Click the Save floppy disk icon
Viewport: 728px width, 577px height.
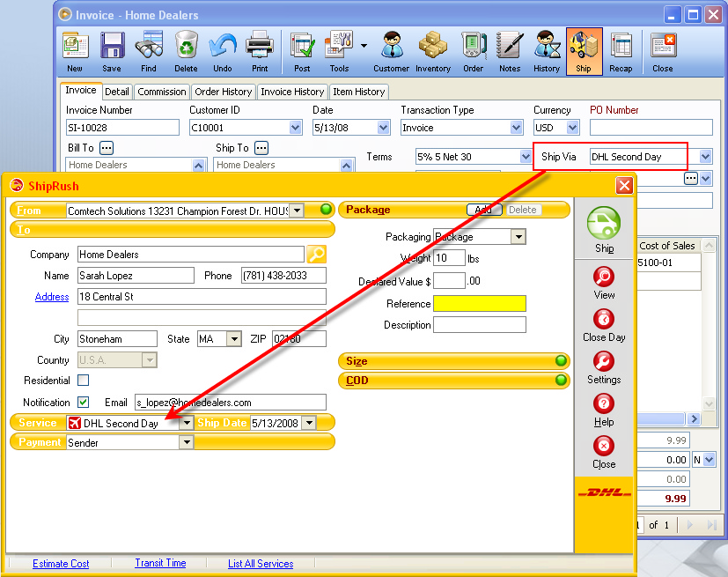(112, 46)
